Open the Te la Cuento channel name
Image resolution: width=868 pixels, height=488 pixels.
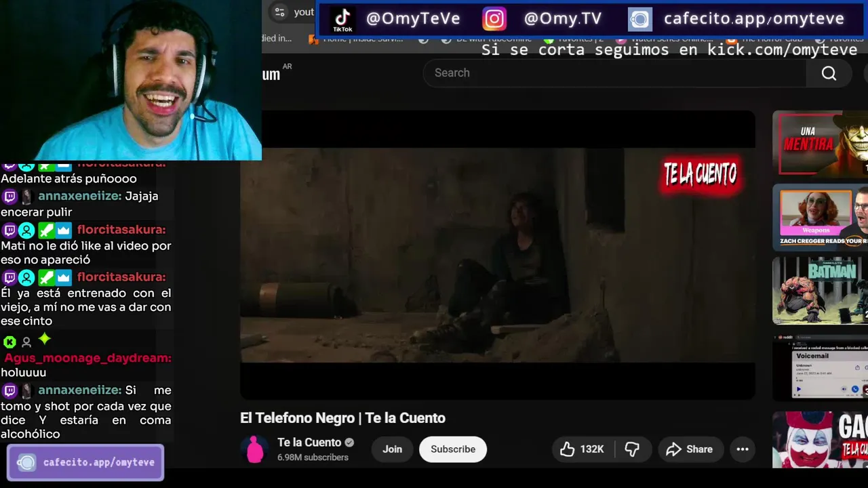pyautogui.click(x=309, y=443)
